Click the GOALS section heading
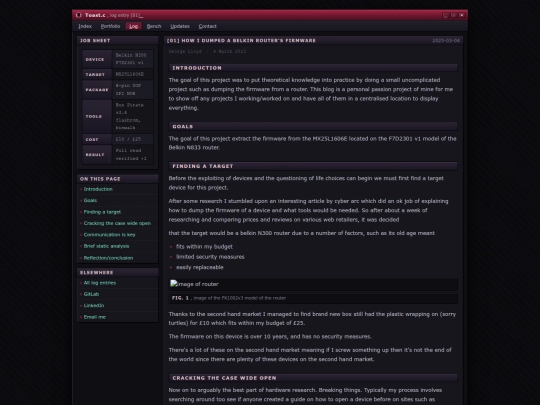This screenshot has width=540, height=405. click(313, 126)
